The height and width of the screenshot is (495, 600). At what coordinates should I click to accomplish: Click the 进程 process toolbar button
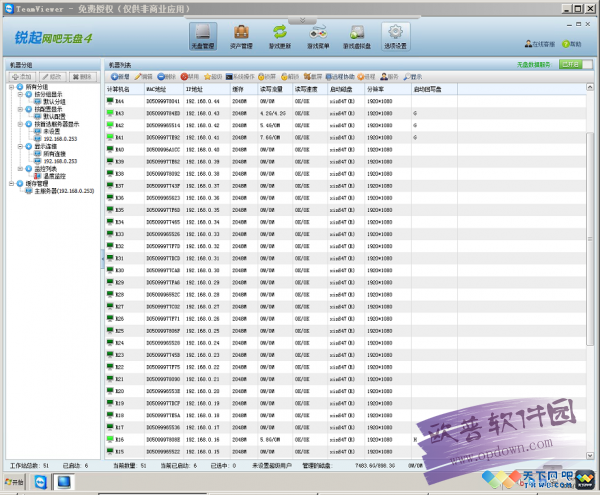tap(366, 77)
